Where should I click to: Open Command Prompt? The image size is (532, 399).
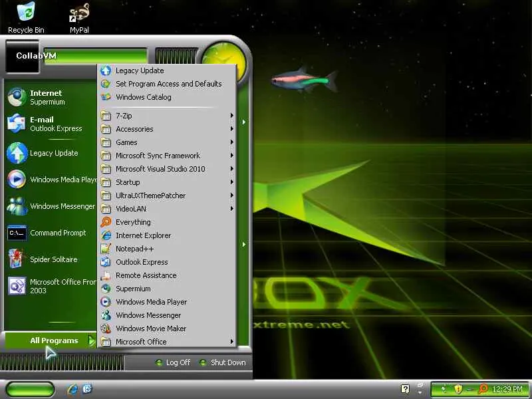coord(51,233)
